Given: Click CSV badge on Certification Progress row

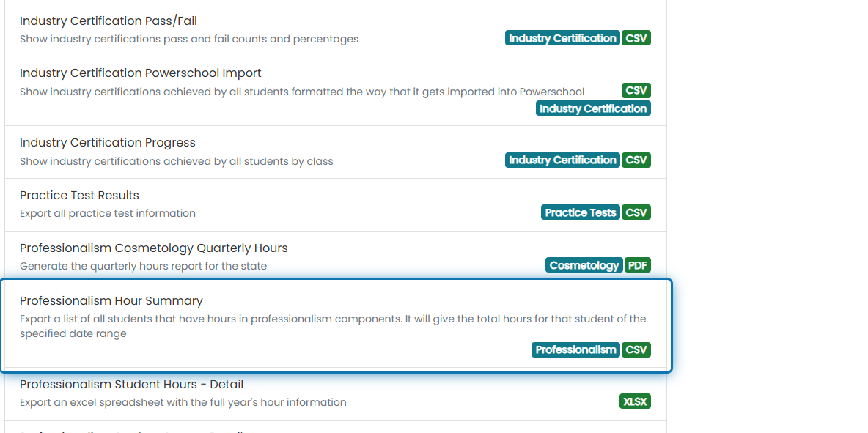Looking at the screenshot, I should pos(636,160).
